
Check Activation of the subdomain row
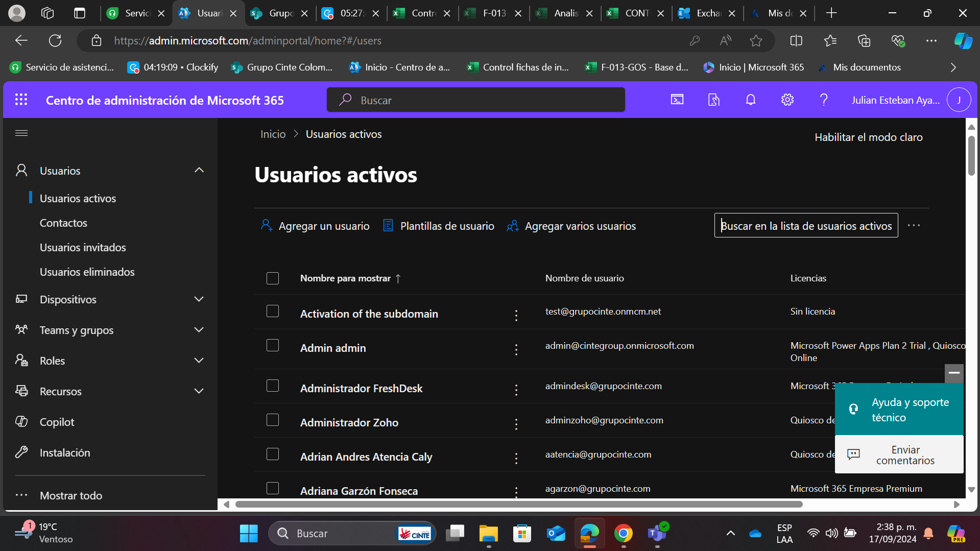pyautogui.click(x=273, y=311)
